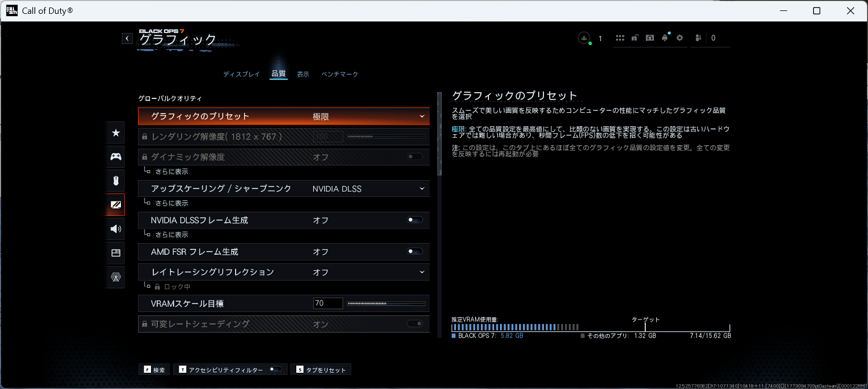The width and height of the screenshot is (868, 389).
Task: Click the player rank emblem icon
Action: [584, 38]
